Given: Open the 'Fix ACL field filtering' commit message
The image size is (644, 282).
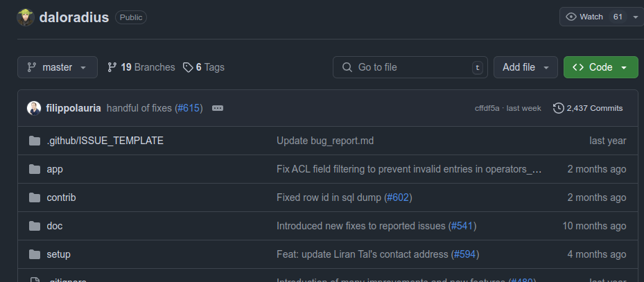Looking at the screenshot, I should coord(409,169).
